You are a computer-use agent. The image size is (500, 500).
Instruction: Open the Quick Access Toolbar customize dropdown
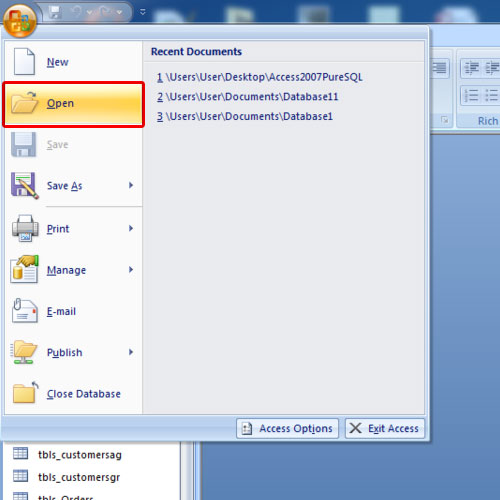pos(143,12)
